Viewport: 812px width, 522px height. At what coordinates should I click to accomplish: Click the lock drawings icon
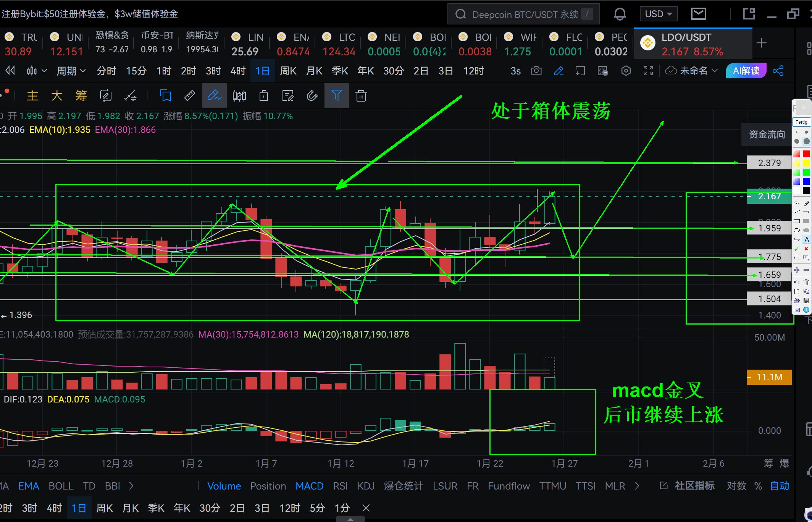tap(264, 95)
